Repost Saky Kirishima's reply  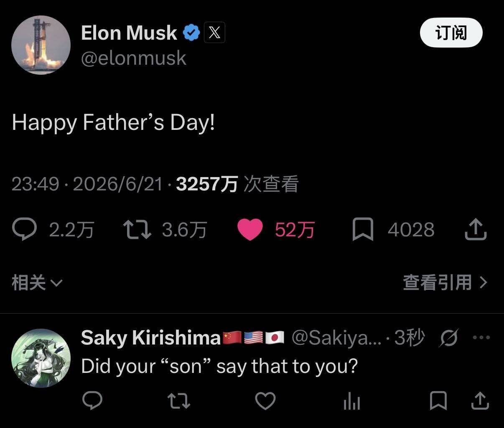[x=179, y=401]
